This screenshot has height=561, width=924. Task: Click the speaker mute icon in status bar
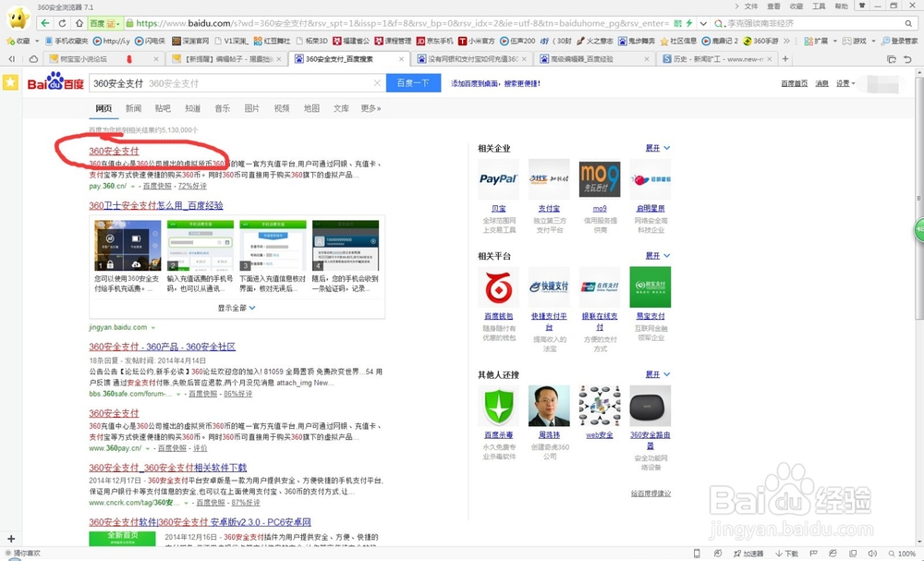873,554
